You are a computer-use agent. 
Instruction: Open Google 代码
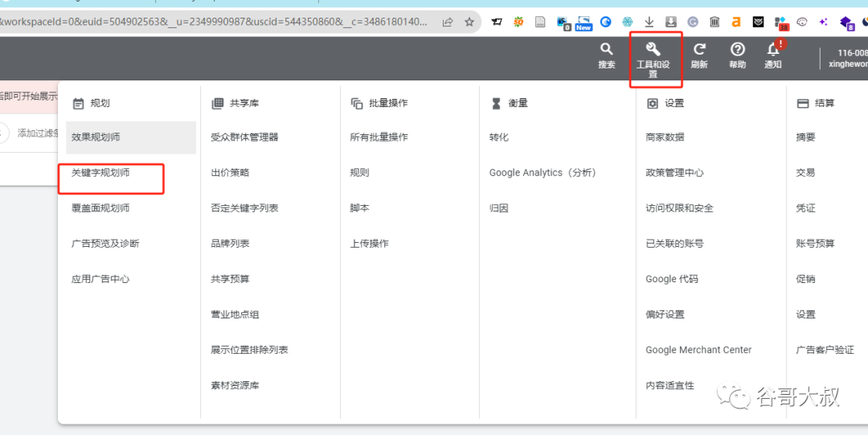[x=672, y=279]
